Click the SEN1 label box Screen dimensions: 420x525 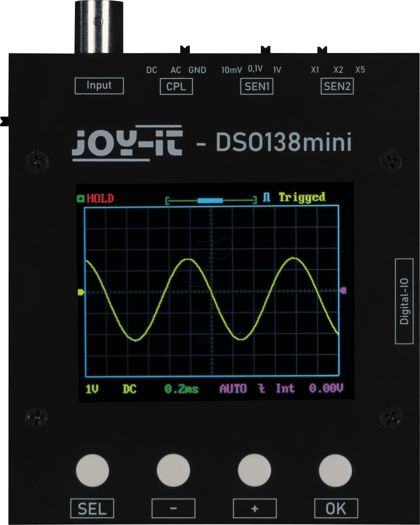[257, 86]
